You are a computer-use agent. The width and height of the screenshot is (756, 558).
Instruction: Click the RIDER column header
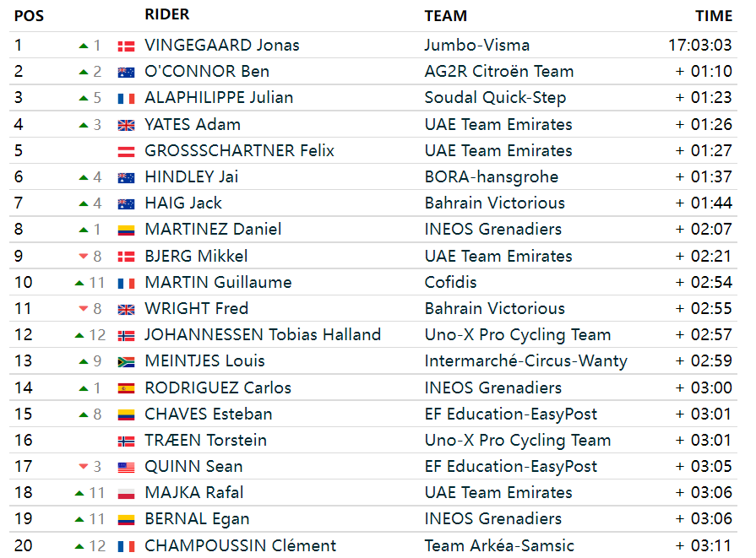[x=166, y=14]
